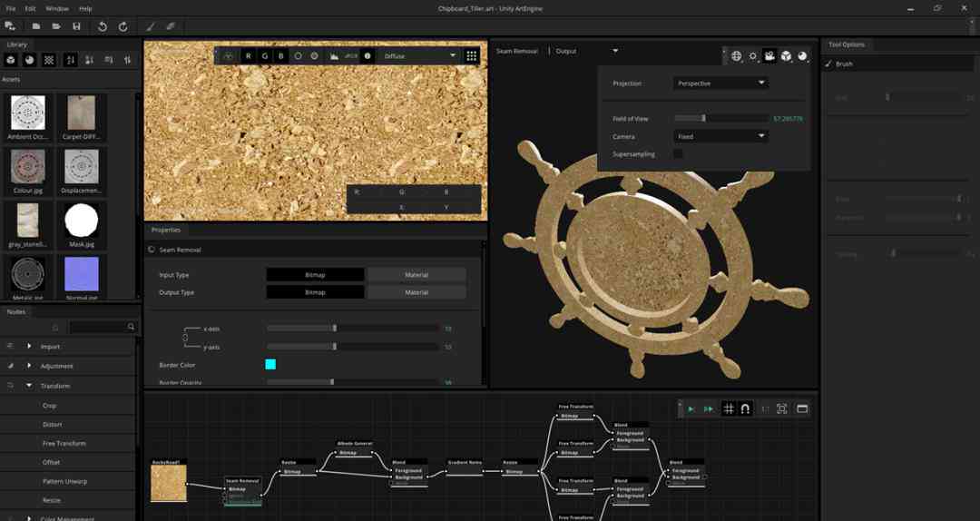The width and height of the screenshot is (980, 521).
Task: Adjust the Field of View slider
Action: [721, 118]
